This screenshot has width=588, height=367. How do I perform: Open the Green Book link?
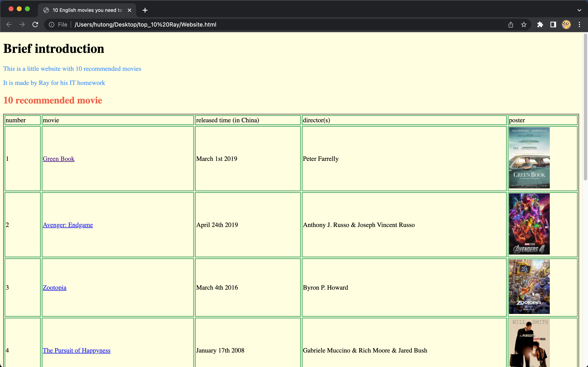[58, 159]
